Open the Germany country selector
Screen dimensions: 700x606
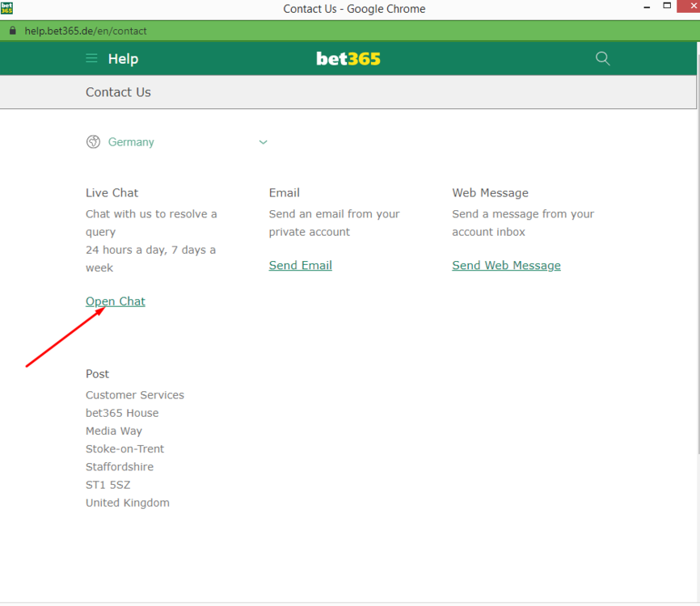click(131, 142)
